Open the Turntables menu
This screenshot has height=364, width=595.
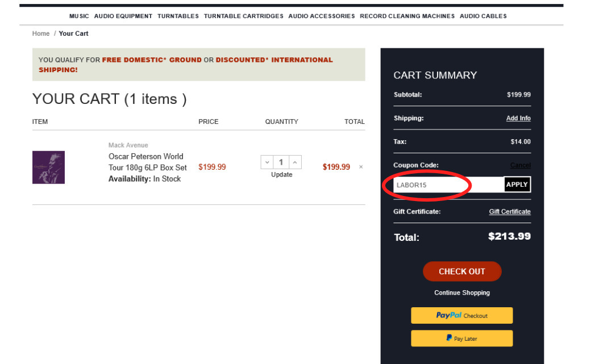pyautogui.click(x=178, y=16)
